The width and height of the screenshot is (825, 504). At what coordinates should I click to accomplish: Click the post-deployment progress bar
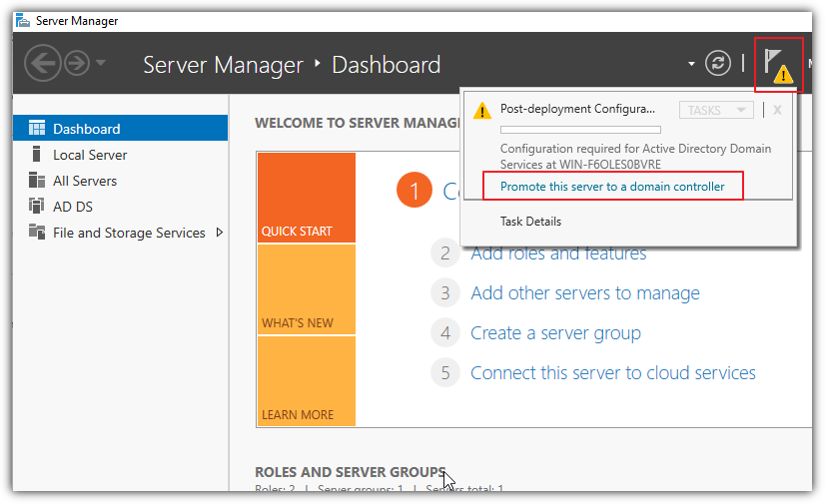coord(580,130)
